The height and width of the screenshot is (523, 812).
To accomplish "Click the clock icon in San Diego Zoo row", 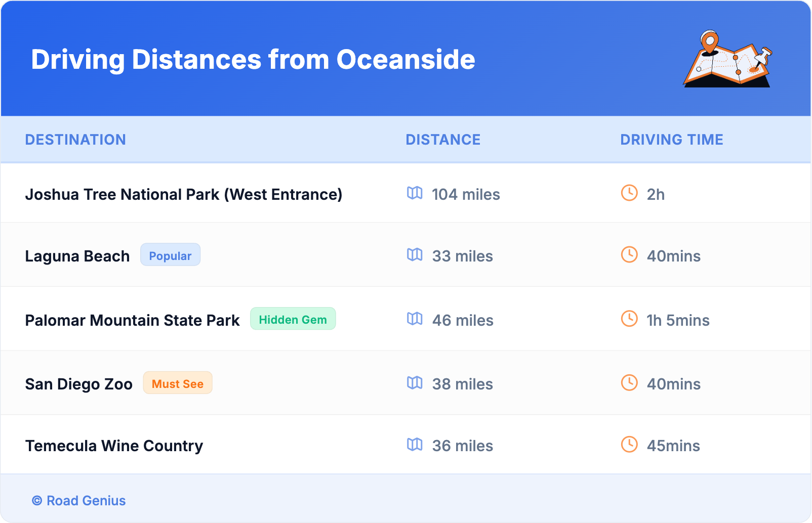I will coord(629,382).
